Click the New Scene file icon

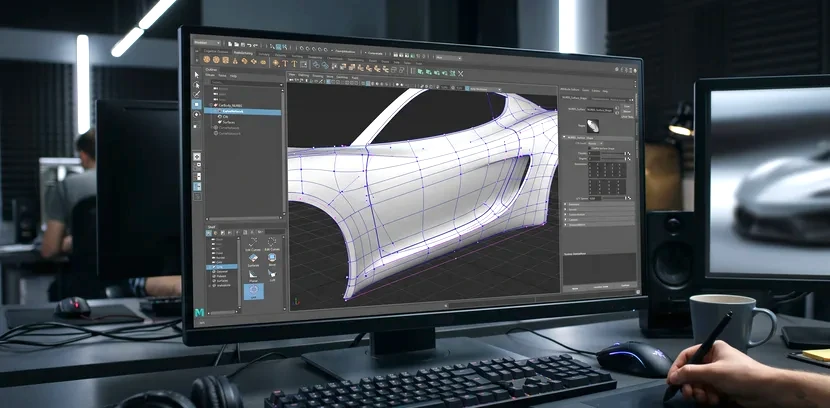pyautogui.click(x=230, y=44)
